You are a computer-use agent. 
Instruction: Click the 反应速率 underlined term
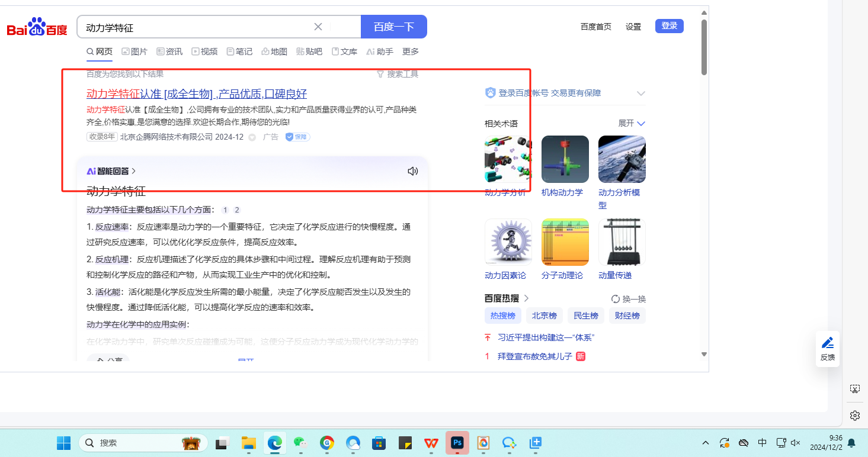point(112,227)
